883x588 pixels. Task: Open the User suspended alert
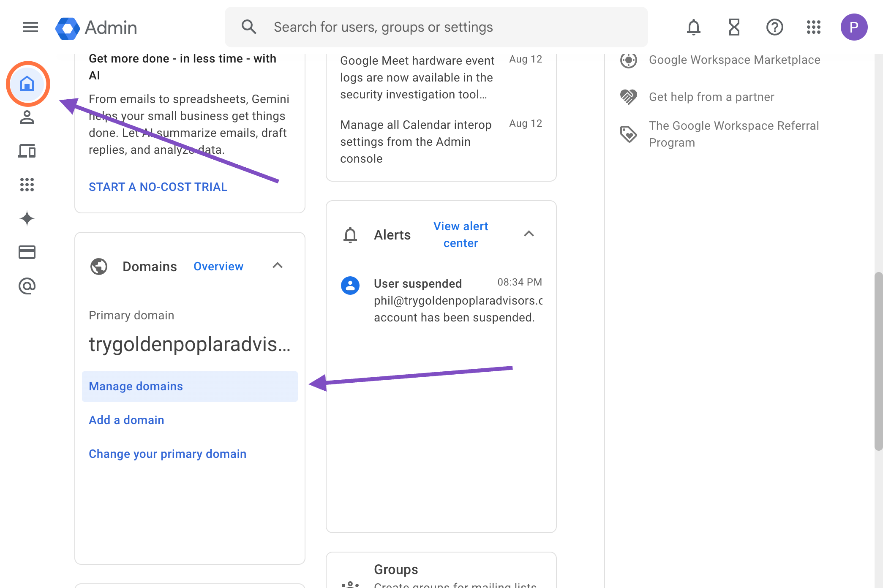click(x=441, y=300)
